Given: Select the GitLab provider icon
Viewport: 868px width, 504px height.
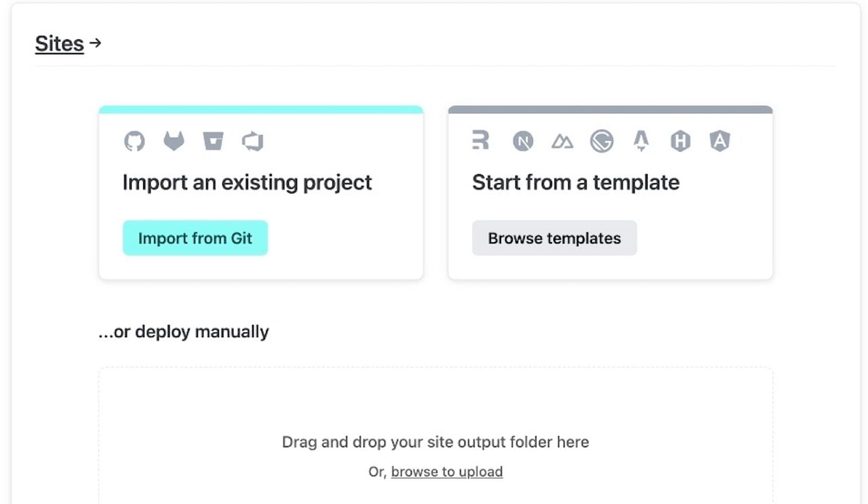Looking at the screenshot, I should pyautogui.click(x=174, y=141).
